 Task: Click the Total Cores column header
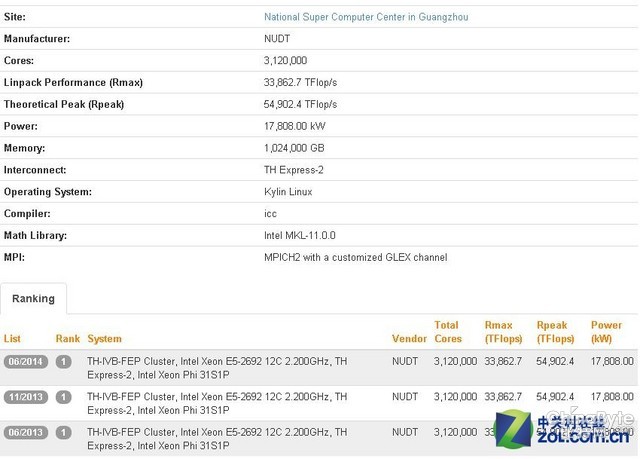[x=448, y=332]
